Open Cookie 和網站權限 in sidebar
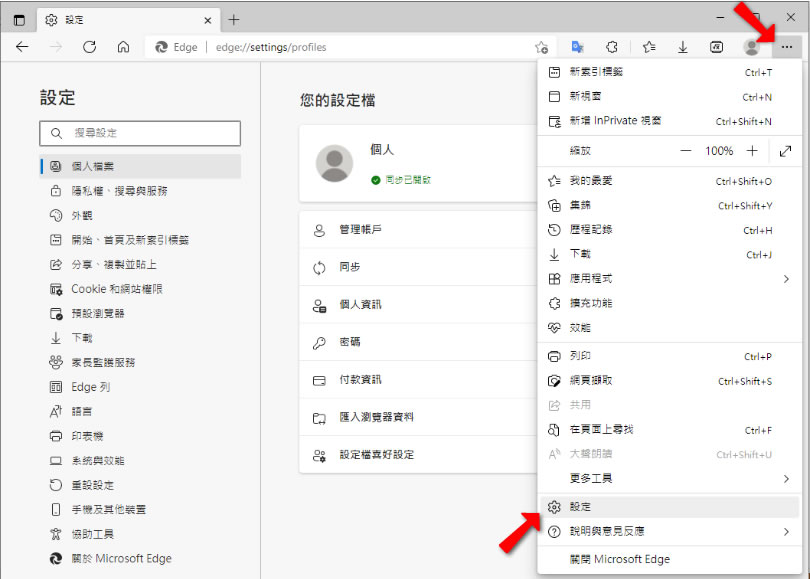The height and width of the screenshot is (579, 810). 140,289
